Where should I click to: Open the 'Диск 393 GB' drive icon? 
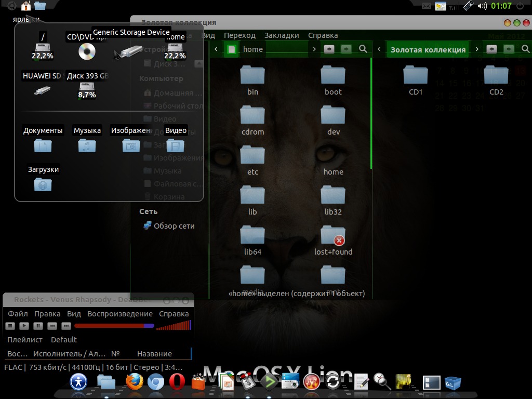coord(87,90)
